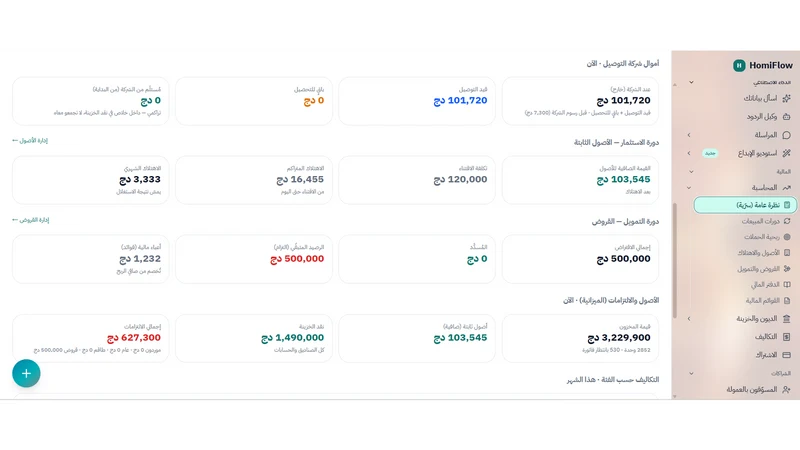Click المحاسبة trend chart icon
This screenshot has width=800, height=450.
(x=787, y=188)
